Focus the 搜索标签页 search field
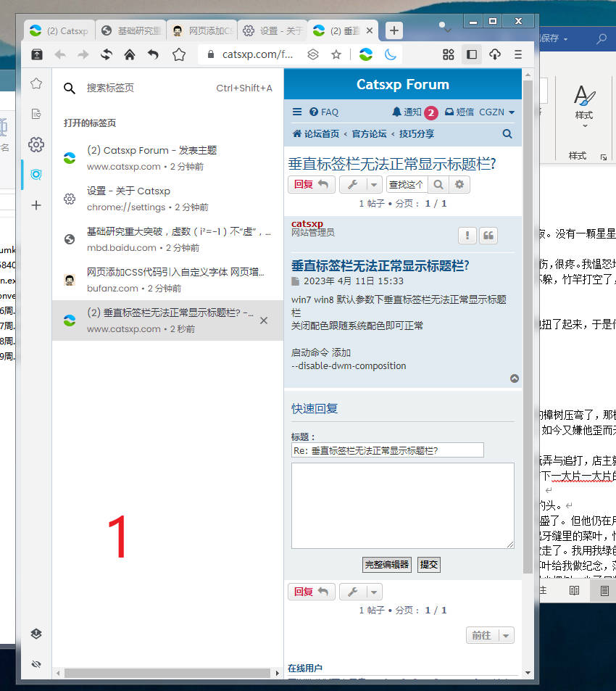Viewport: 616px width, 691px height. [167, 88]
